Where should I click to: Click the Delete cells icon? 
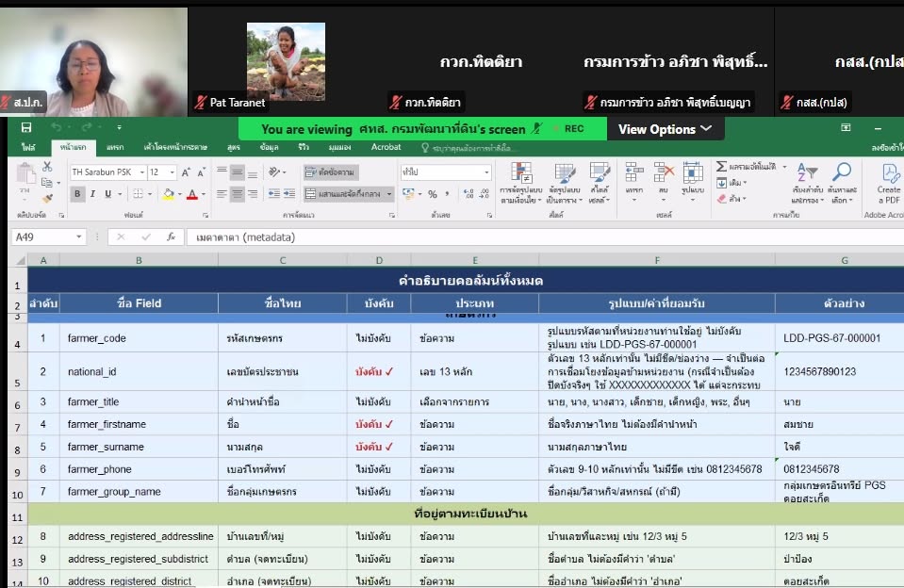[664, 172]
